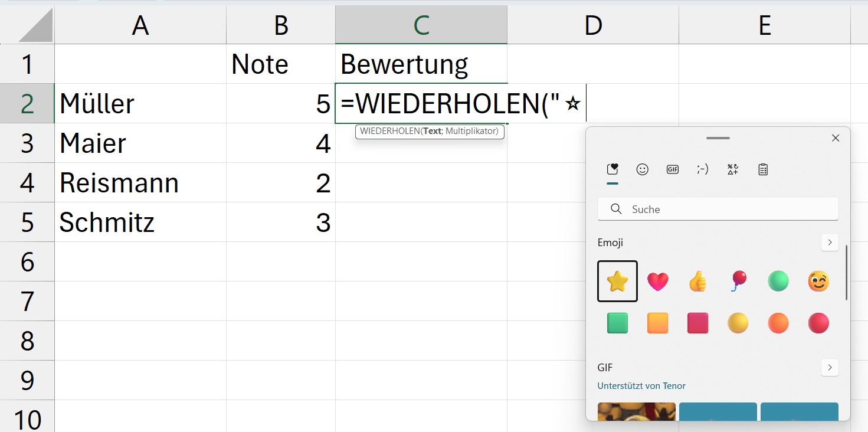The height and width of the screenshot is (432, 868).
Task: Select column D header
Action: pyautogui.click(x=593, y=25)
